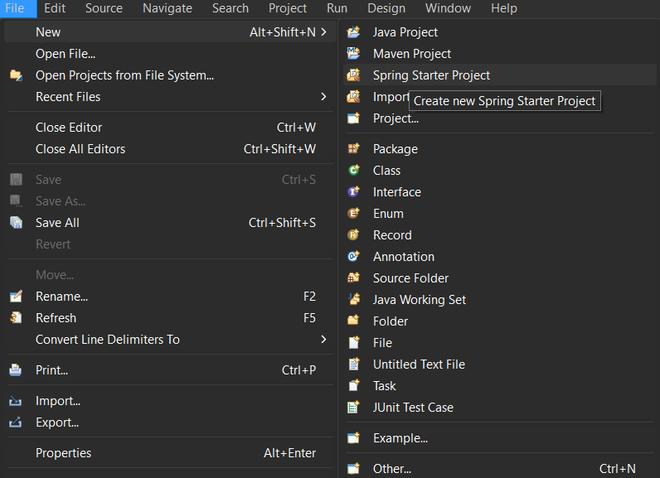Click the Print icon
Viewport: 660px width, 478px height.
point(16,370)
